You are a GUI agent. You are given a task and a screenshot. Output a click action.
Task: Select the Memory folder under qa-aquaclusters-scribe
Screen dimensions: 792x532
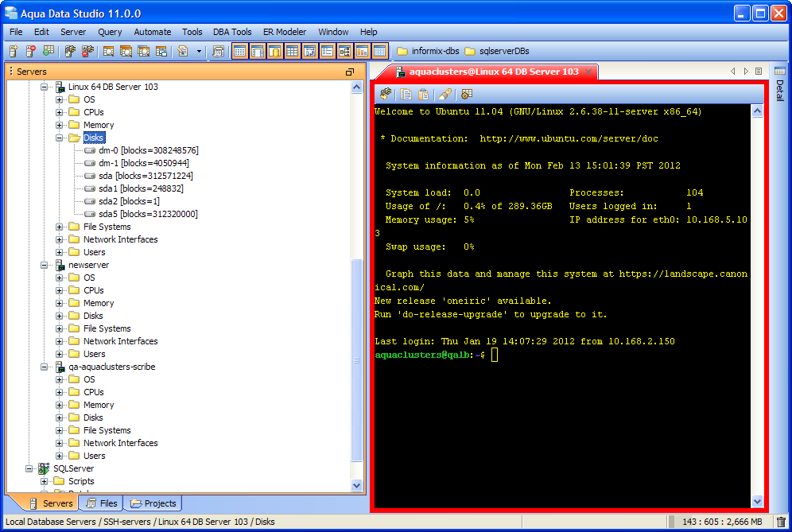pos(99,405)
